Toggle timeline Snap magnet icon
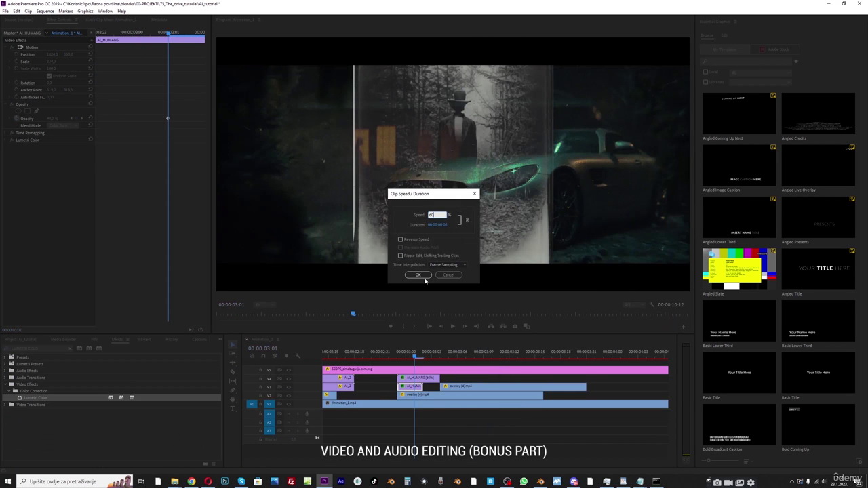 click(263, 357)
